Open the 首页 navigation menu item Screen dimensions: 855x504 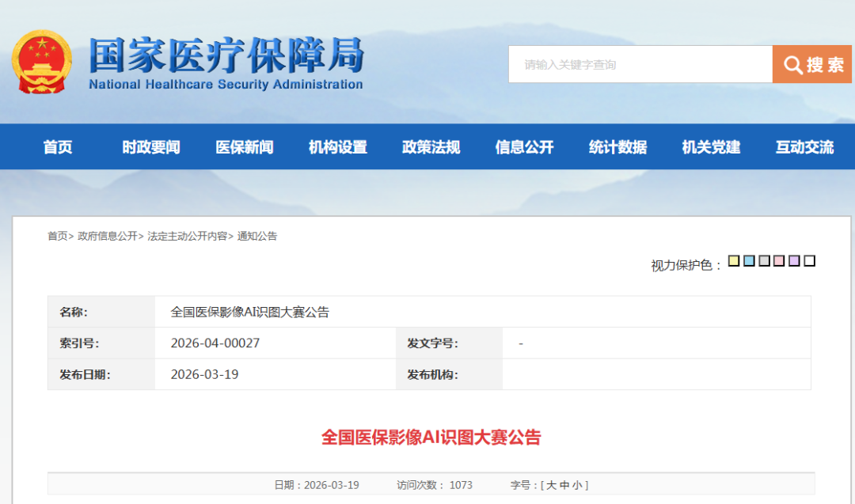(58, 147)
